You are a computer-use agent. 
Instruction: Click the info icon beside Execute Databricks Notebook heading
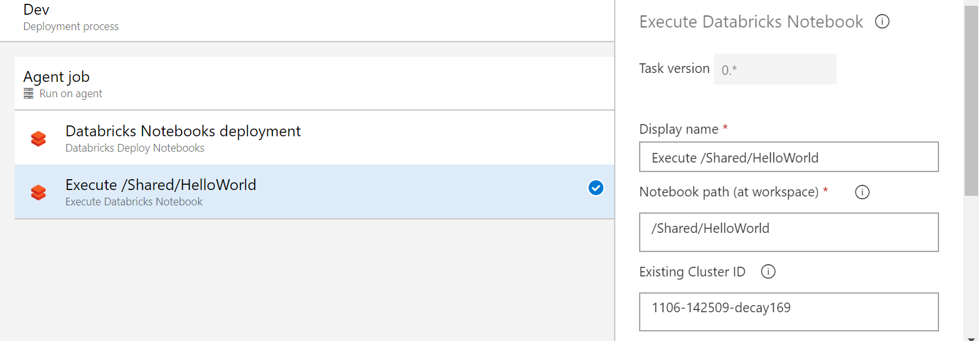coord(882,22)
